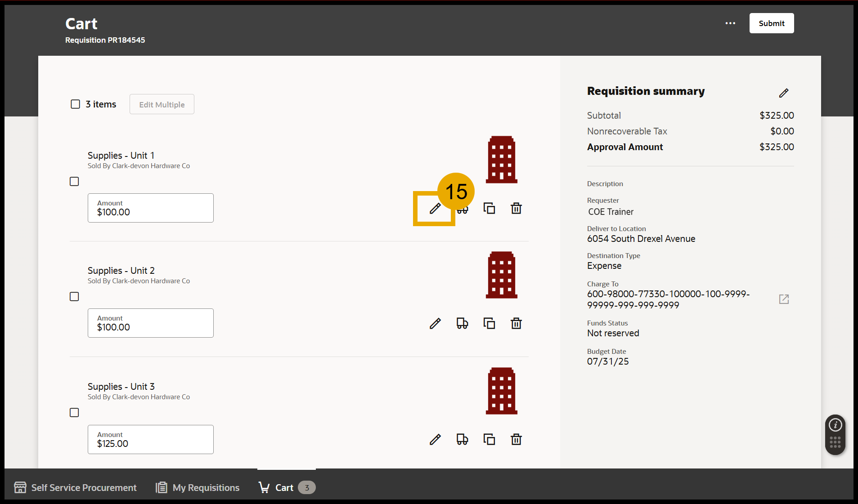Check the Supplies - Unit 2 checkbox
The image size is (858, 504).
click(74, 297)
